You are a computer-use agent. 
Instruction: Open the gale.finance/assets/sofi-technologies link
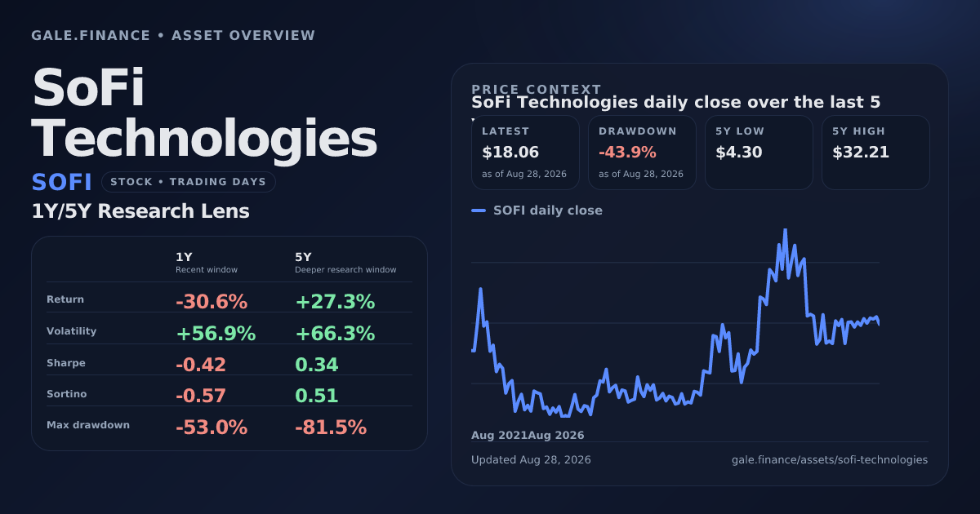pyautogui.click(x=830, y=460)
